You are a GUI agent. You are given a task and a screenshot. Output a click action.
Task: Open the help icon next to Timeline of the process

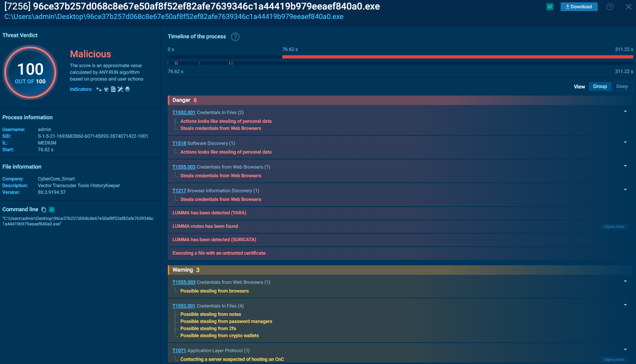(235, 37)
